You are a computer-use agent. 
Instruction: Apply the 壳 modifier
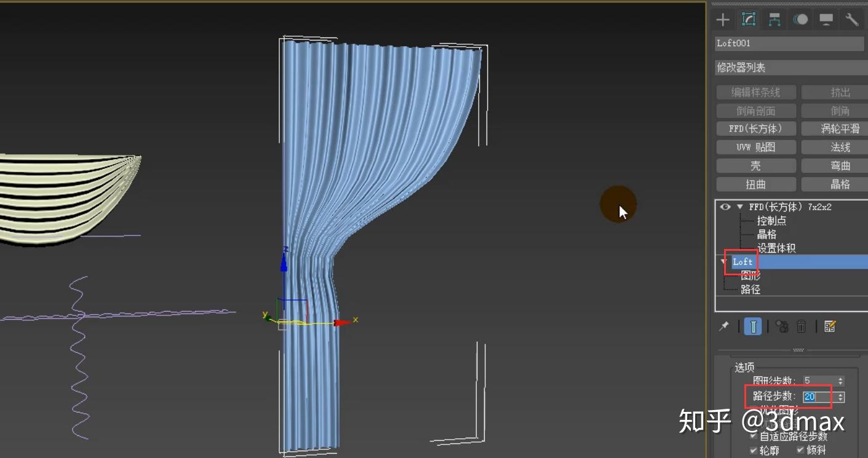tap(756, 165)
